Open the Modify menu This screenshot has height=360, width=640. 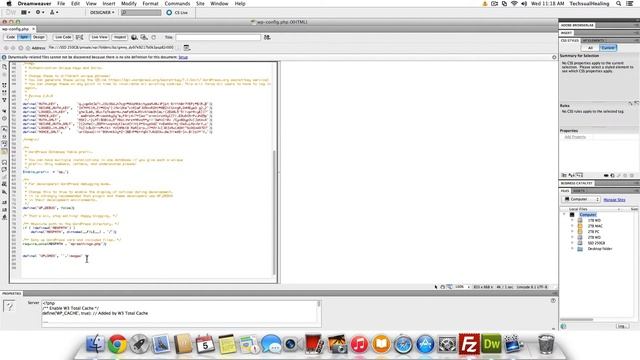coord(129,3)
